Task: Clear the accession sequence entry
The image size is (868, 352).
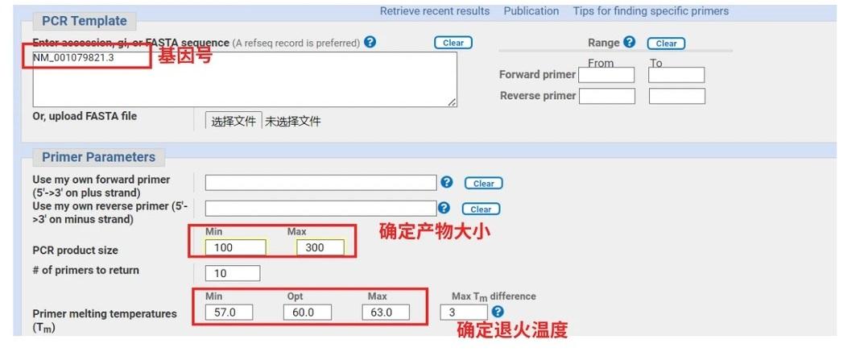Action: (x=453, y=43)
